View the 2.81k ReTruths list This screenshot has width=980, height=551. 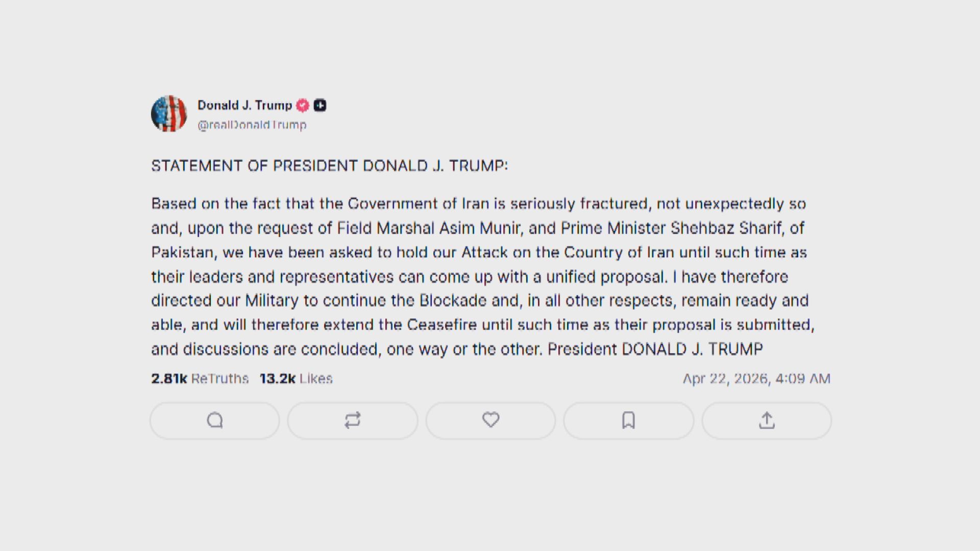coord(200,379)
